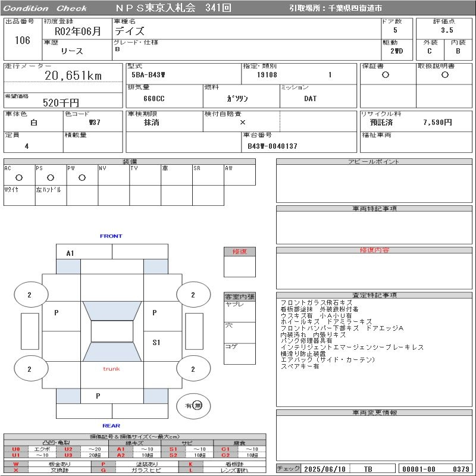Select the SR equipment cell

208,175
